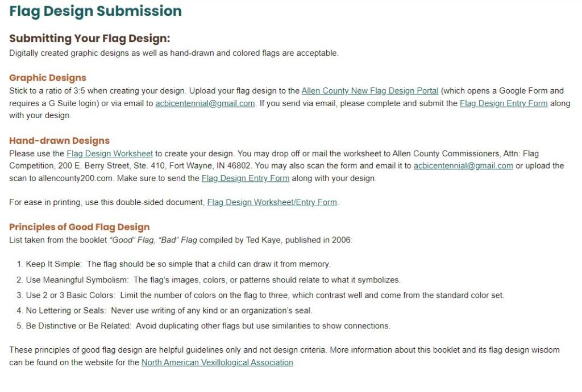This screenshot has width=582, height=392.
Task: Click the Keep It Simple list item
Action: click(x=178, y=264)
